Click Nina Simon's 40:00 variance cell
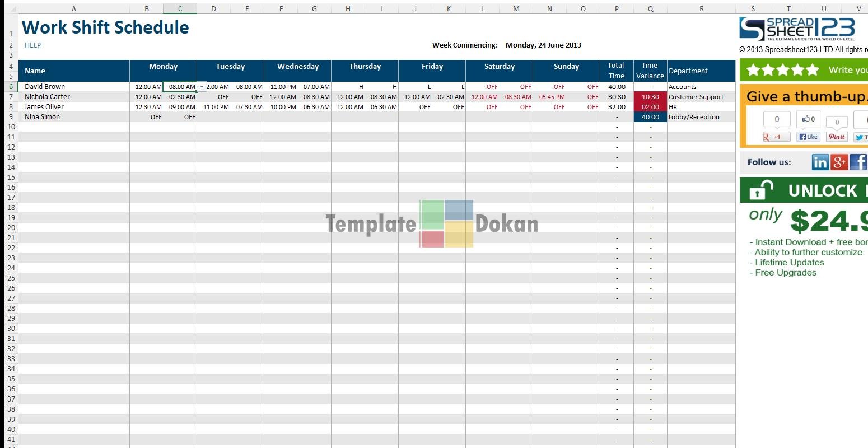 click(650, 117)
